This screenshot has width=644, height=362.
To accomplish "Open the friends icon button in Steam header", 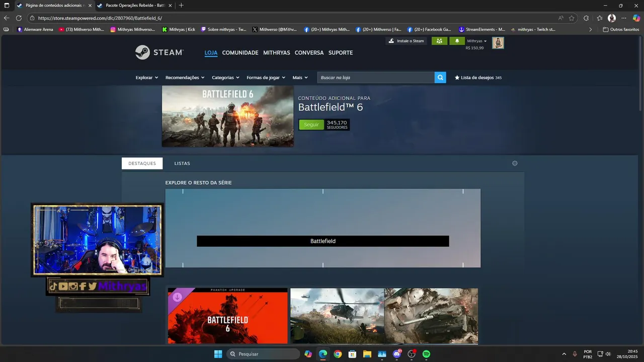I will pos(439,41).
